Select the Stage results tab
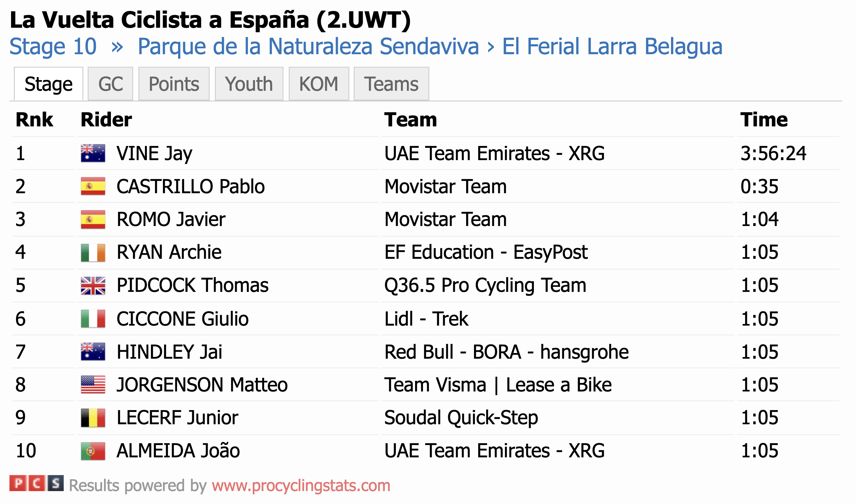 [49, 84]
